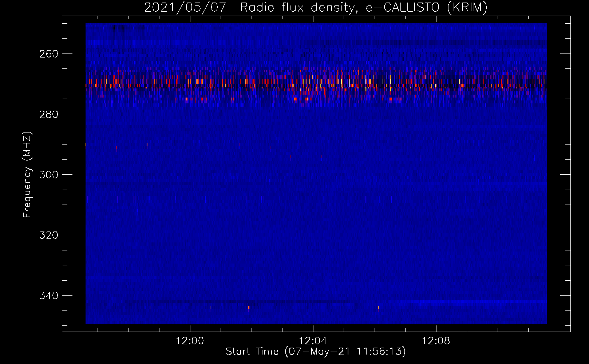Image resolution: width=589 pixels, height=364 pixels.
Task: Click the spectrogram plot area
Action: pyautogui.click(x=316, y=174)
